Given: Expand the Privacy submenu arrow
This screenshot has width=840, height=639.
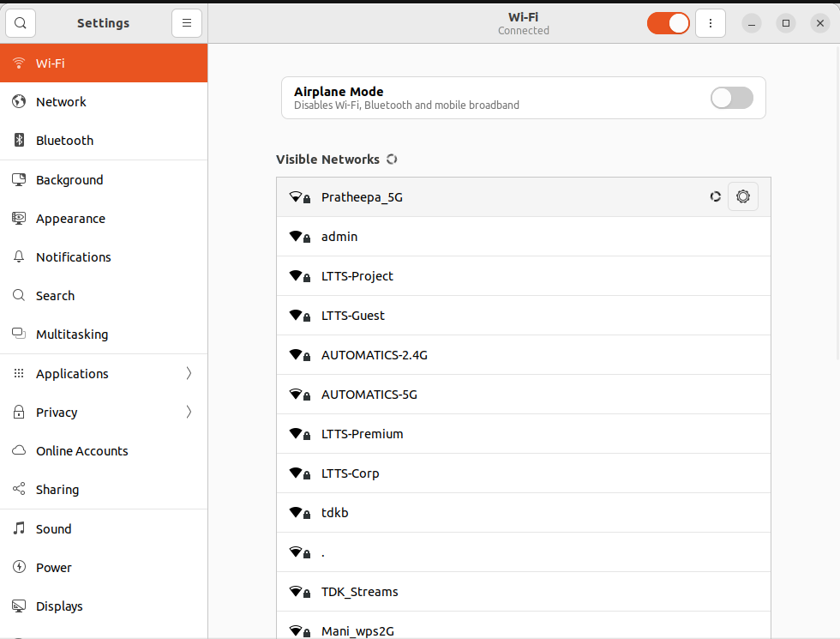Looking at the screenshot, I should 189,413.
